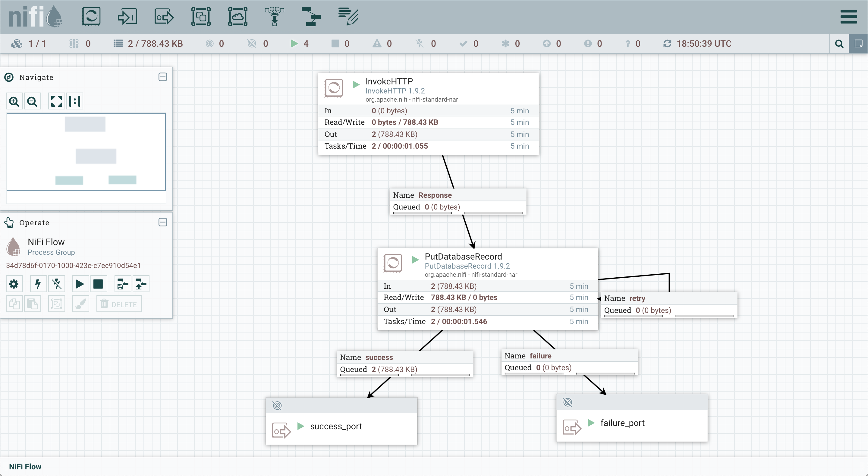Click inside the Navigate minimap thumbnail
Image resolution: width=868 pixels, height=476 pixels.
click(86, 152)
